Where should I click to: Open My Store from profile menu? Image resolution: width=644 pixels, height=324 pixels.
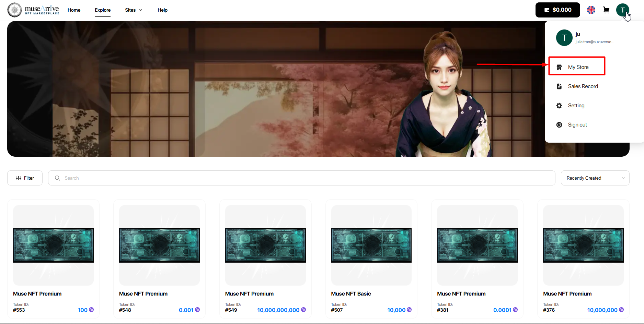[578, 67]
